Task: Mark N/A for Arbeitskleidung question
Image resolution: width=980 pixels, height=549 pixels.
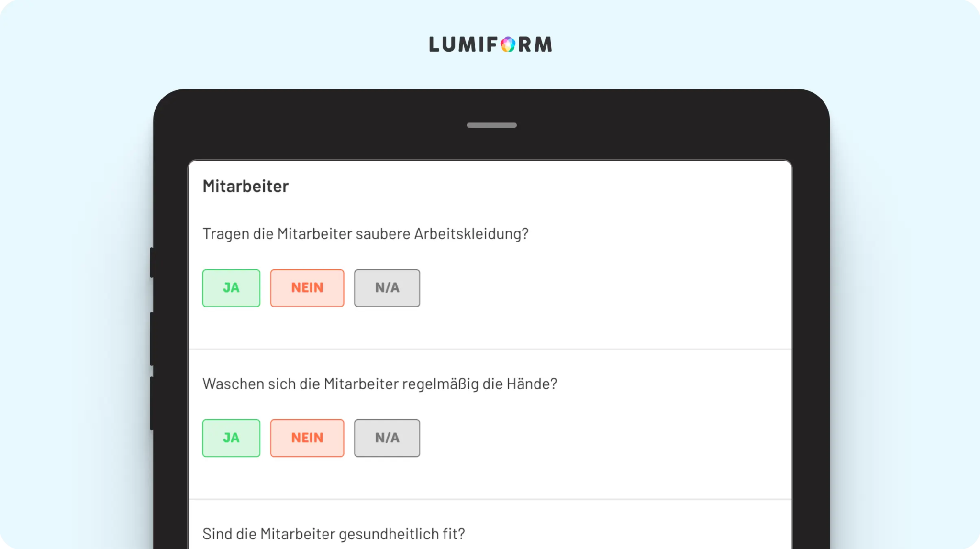Action: (x=387, y=288)
